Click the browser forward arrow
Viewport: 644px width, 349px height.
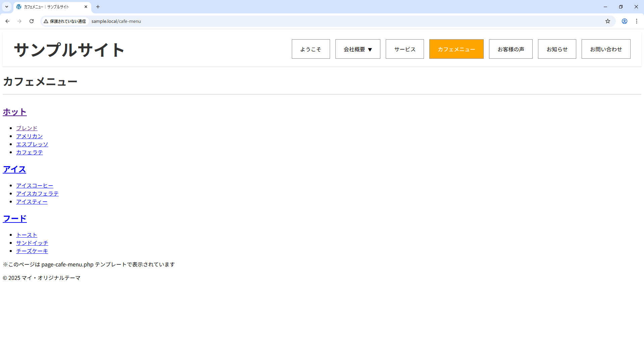tap(19, 21)
